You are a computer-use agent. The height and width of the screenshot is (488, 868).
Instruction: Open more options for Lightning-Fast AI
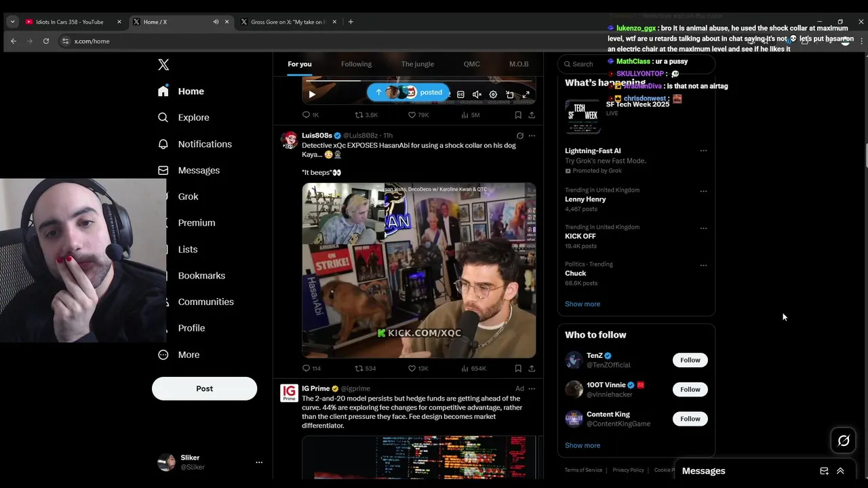[x=703, y=151]
